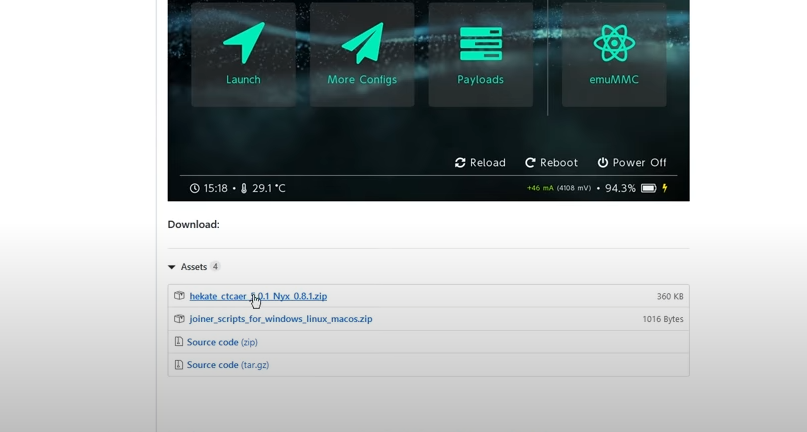This screenshot has height=432, width=807.
Task: Click the battery icon in status bar
Action: tap(648, 188)
